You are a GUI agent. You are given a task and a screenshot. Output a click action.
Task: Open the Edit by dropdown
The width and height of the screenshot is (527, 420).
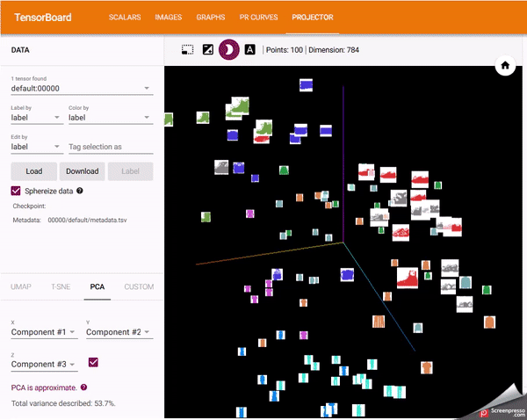[x=37, y=147]
